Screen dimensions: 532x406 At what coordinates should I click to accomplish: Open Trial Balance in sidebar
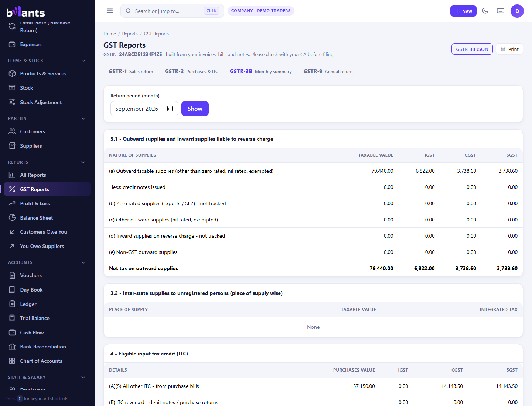point(47,318)
